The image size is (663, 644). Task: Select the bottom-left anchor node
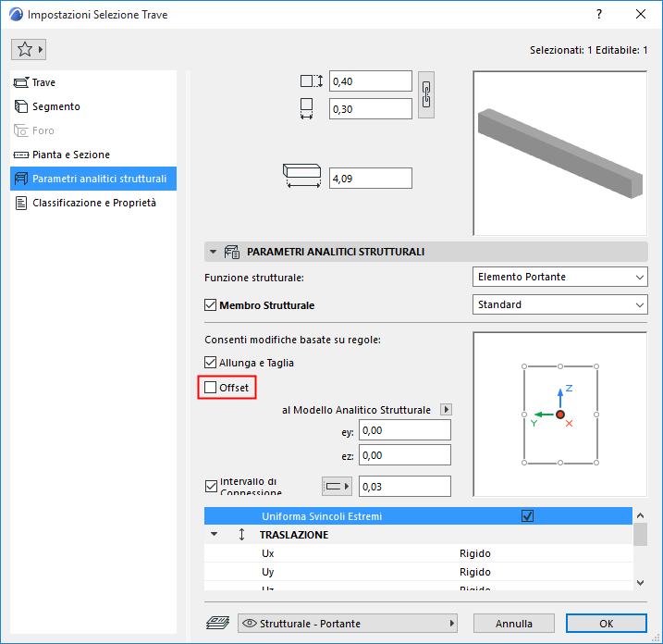coord(524,463)
